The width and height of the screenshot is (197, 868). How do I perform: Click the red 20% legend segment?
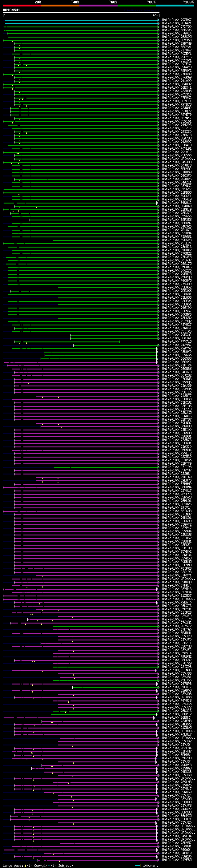22,6
